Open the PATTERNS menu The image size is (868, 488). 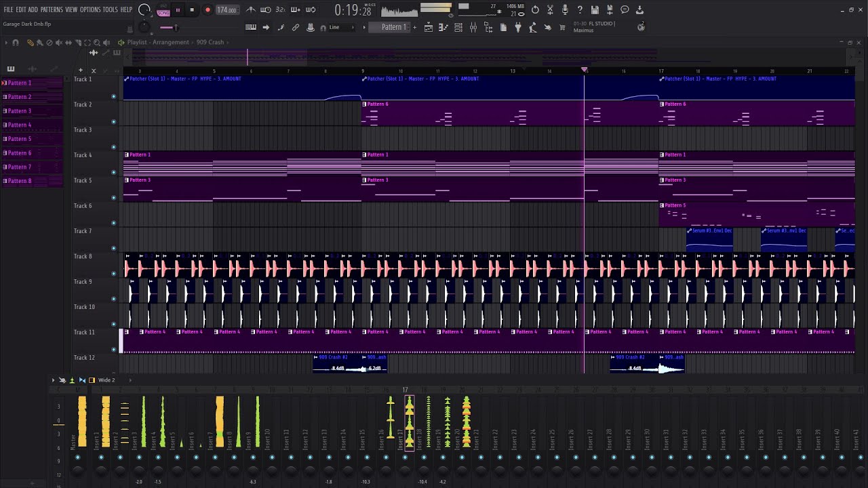52,9
